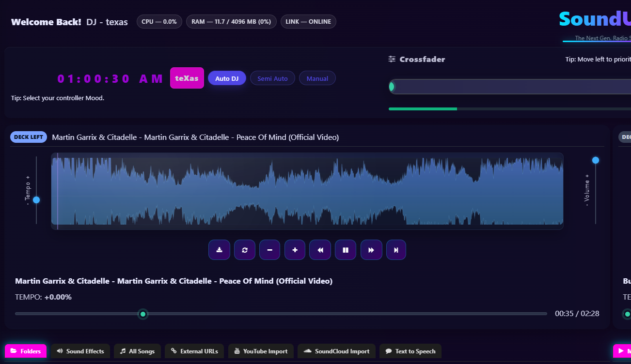The height and width of the screenshot is (364, 631).
Task: Click the Deck Left volume slider handle
Action: click(596, 160)
